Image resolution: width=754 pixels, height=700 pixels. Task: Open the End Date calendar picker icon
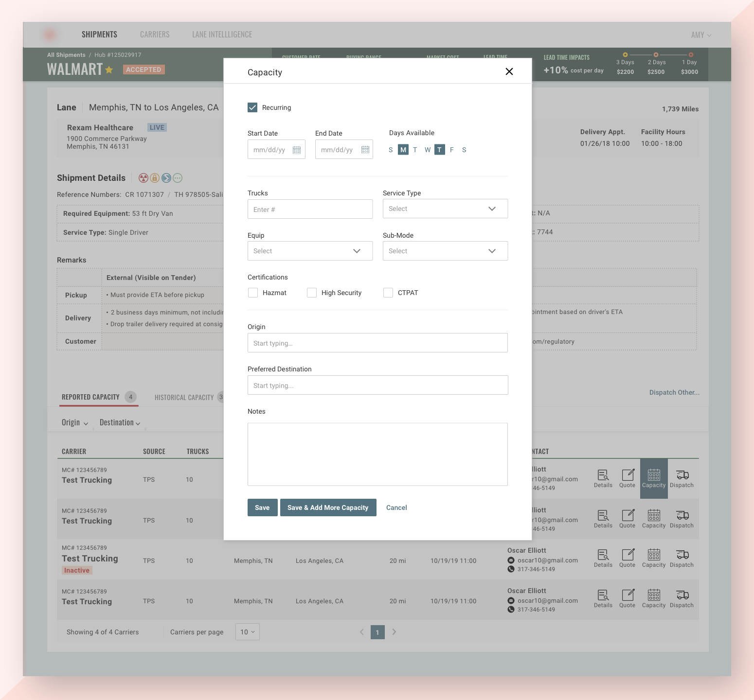coord(365,150)
